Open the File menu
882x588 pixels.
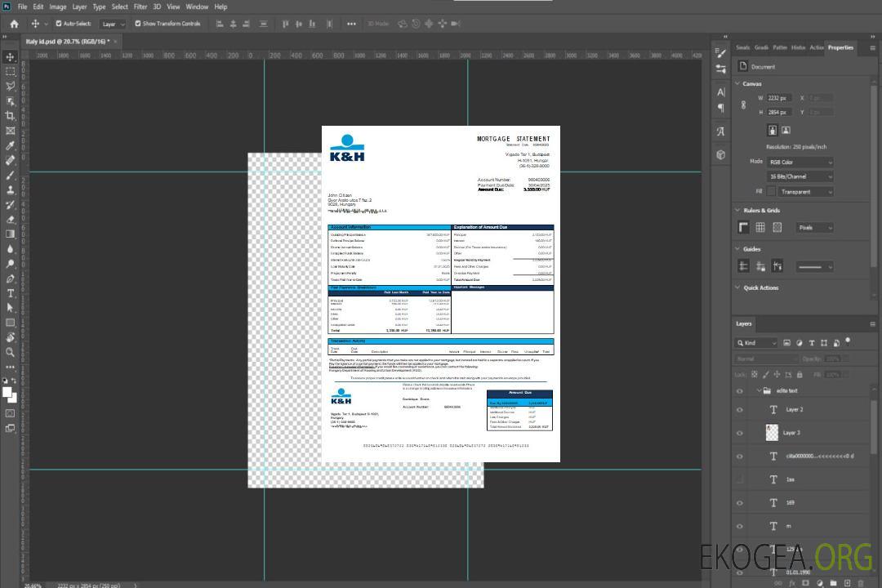tap(22, 7)
